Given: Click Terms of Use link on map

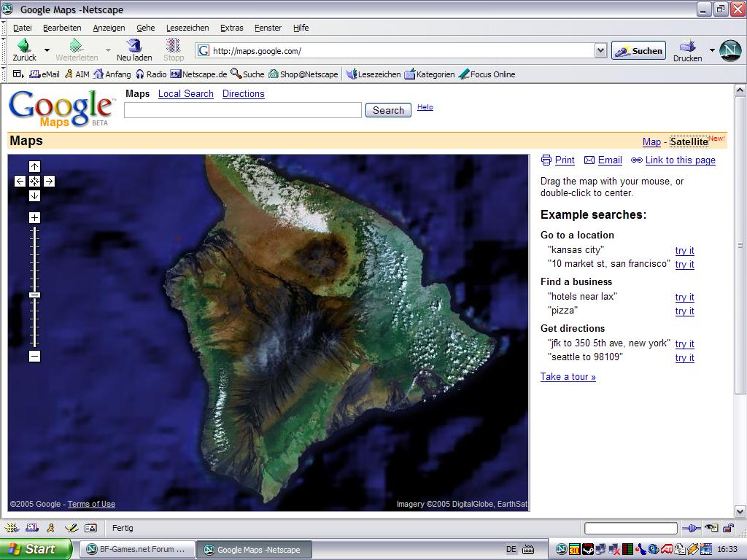Looking at the screenshot, I should [91, 504].
